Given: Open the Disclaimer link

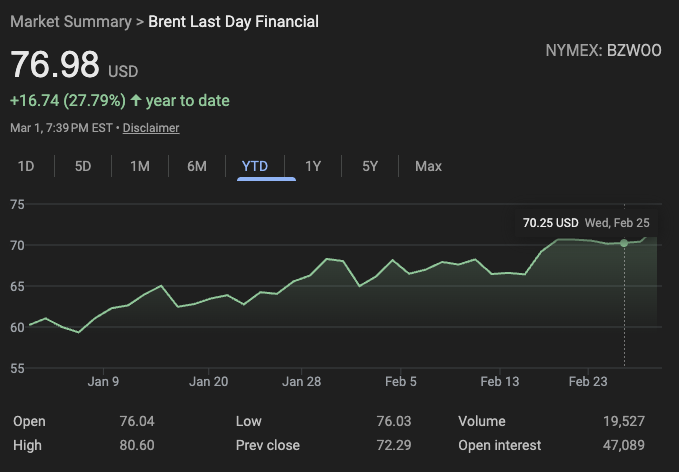Looking at the screenshot, I should click(151, 128).
